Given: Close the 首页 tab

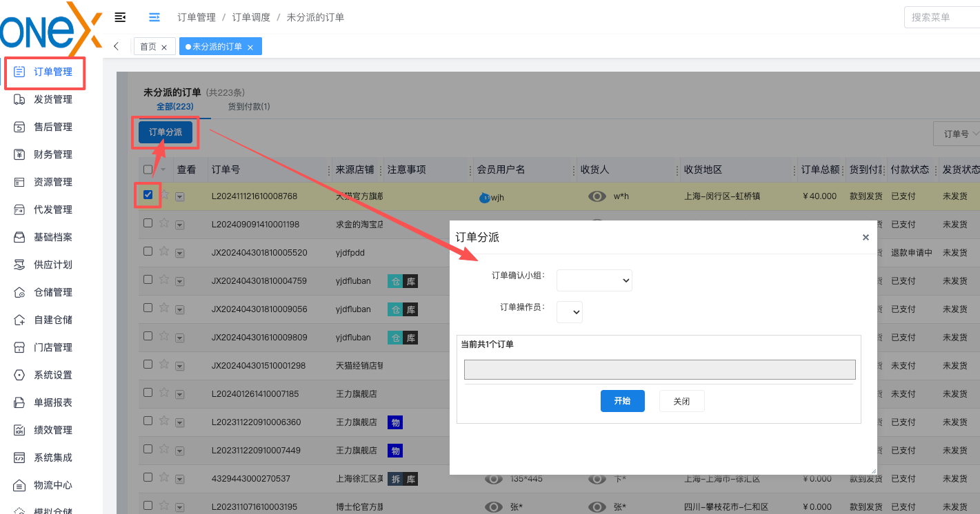Looking at the screenshot, I should [164, 48].
